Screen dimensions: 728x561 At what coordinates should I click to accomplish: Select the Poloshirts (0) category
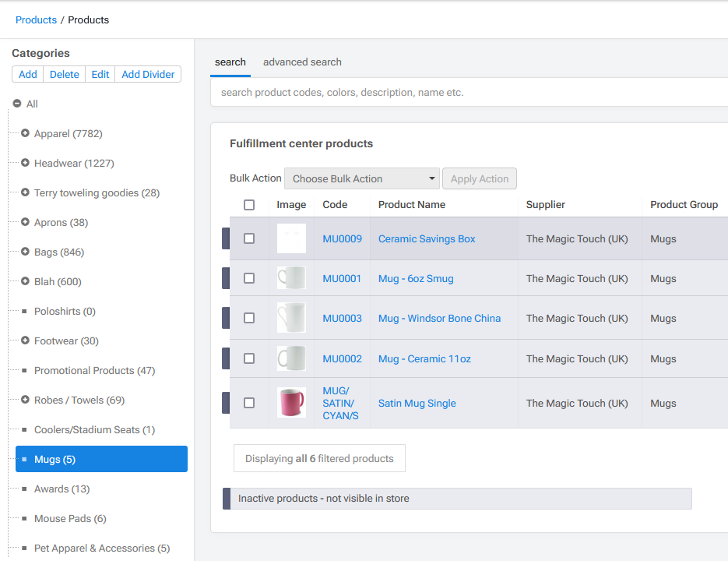click(65, 311)
